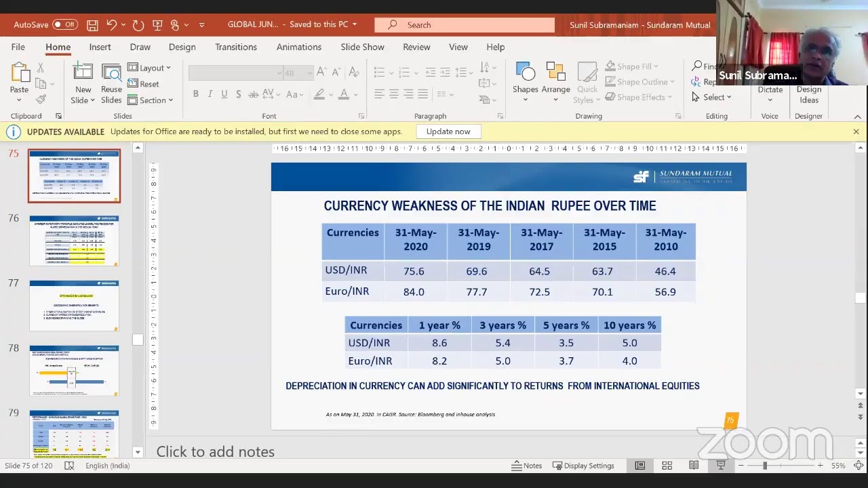Open the Slide Show tab

click(x=362, y=47)
